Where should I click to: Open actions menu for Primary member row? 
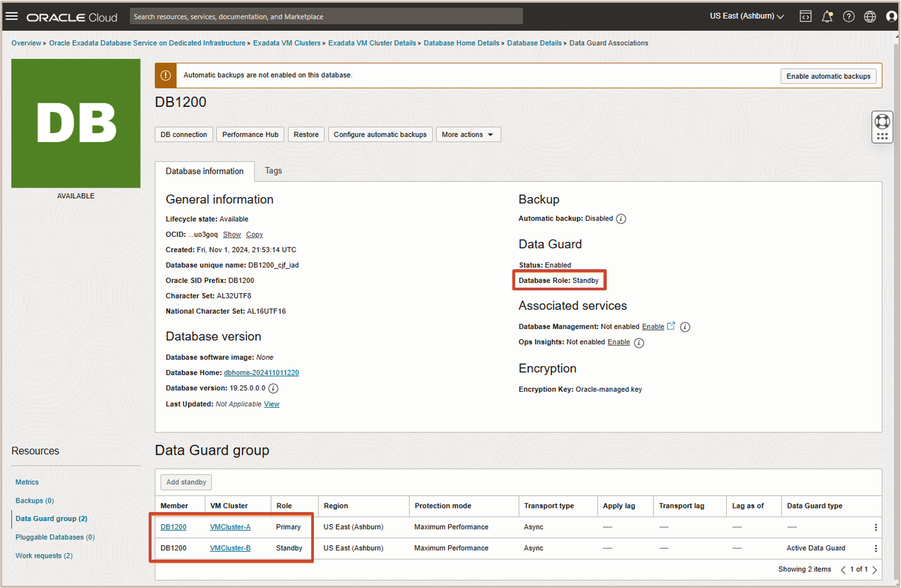[x=876, y=527]
